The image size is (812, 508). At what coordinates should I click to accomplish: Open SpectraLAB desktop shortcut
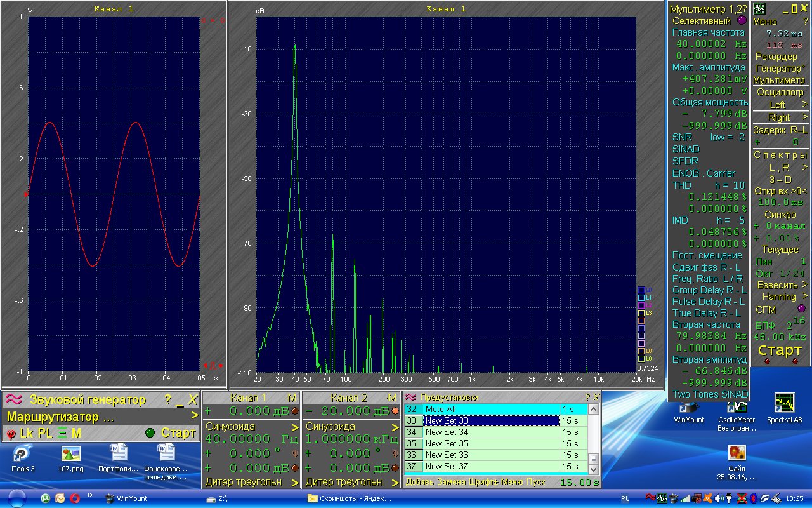pyautogui.click(x=785, y=408)
